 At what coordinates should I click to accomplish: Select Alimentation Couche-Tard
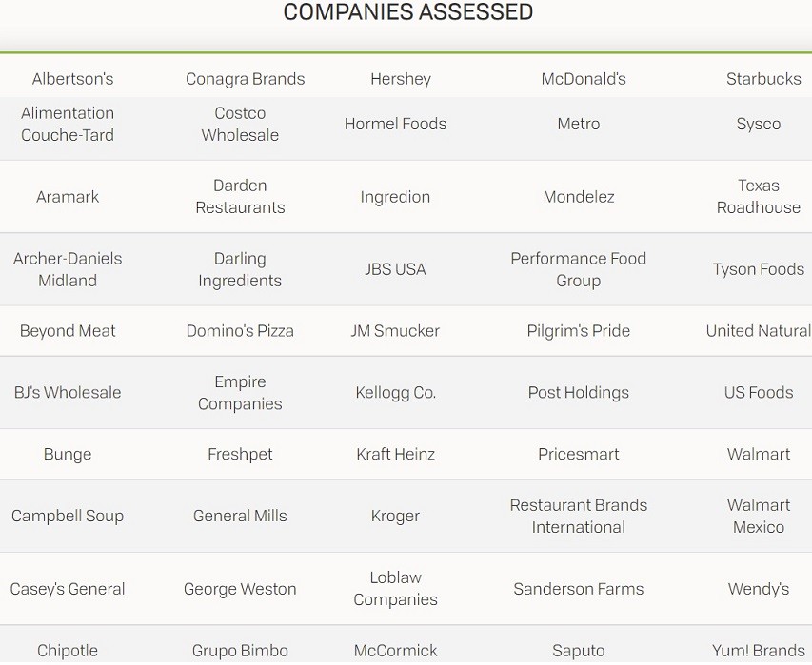coord(68,124)
